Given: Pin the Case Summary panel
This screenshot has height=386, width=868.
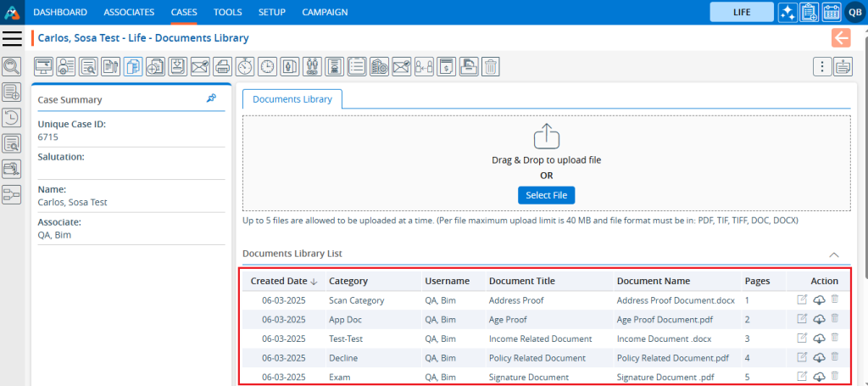Looking at the screenshot, I should click(x=211, y=99).
